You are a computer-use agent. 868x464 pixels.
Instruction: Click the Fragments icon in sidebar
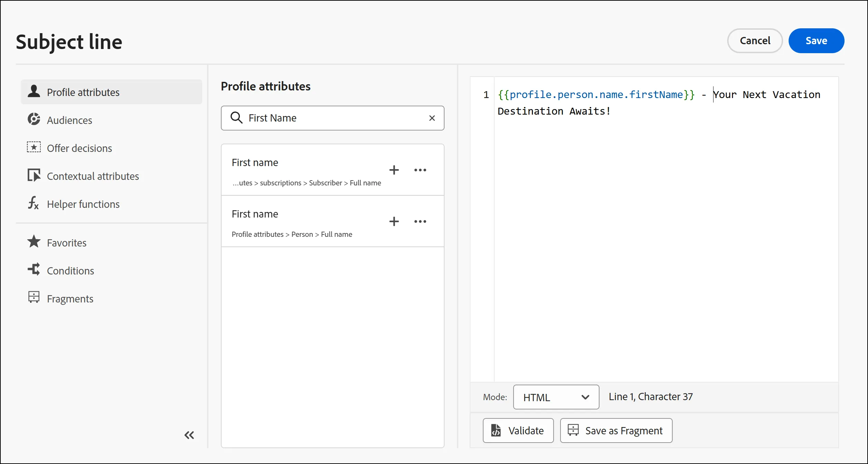click(x=33, y=298)
